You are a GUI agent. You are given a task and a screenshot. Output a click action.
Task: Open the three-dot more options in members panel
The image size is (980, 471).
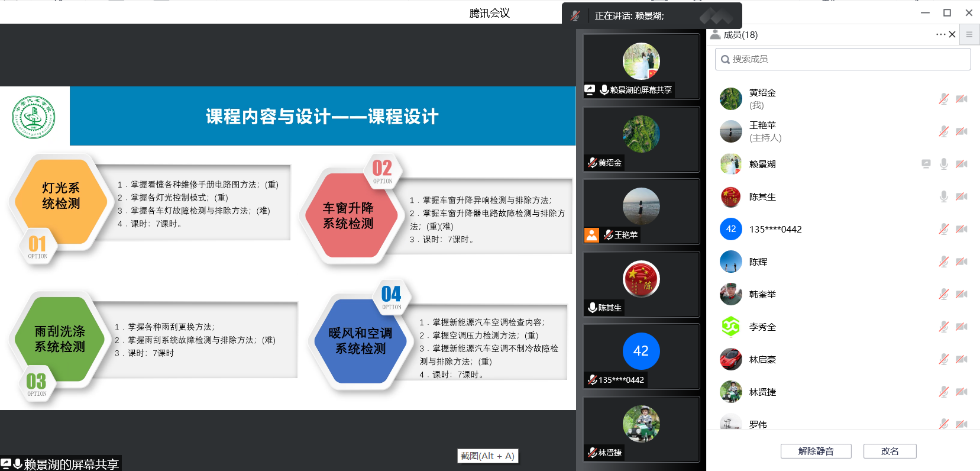tap(940, 35)
